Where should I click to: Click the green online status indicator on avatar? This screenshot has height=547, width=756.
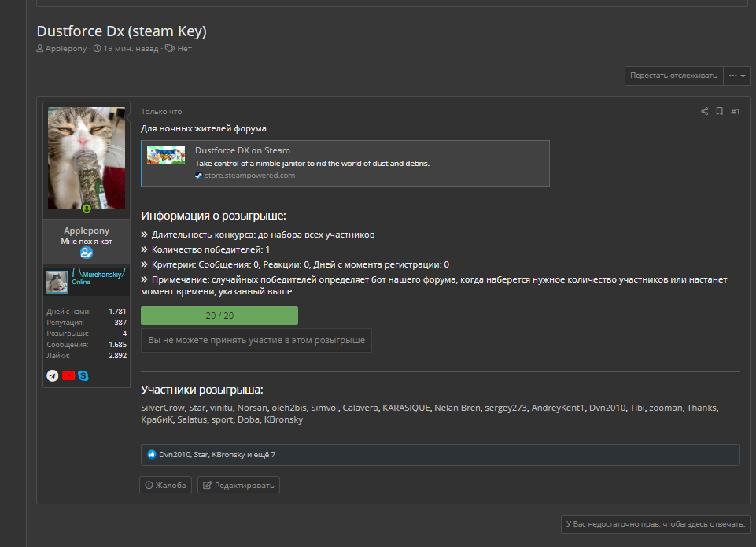coord(87,209)
